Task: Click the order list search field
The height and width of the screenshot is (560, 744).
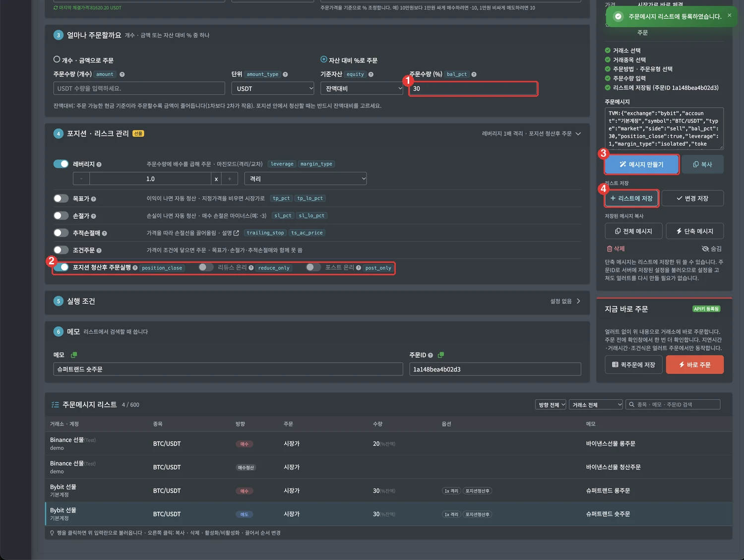Action: (x=673, y=405)
